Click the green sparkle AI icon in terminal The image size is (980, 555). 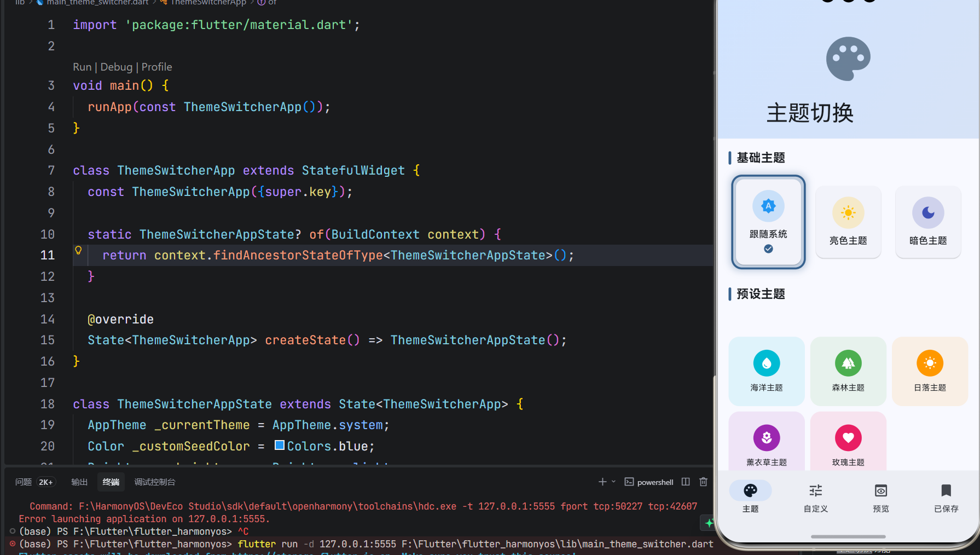pos(709,523)
